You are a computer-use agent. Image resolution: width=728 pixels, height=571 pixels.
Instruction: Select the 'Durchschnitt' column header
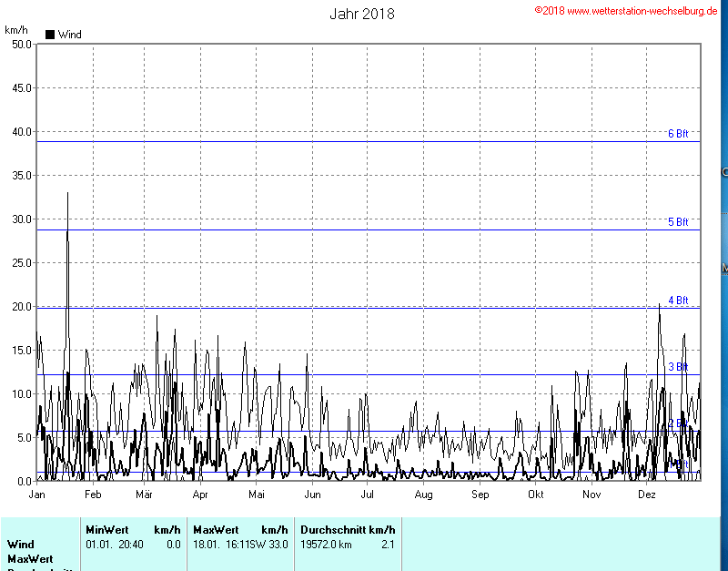point(333,530)
